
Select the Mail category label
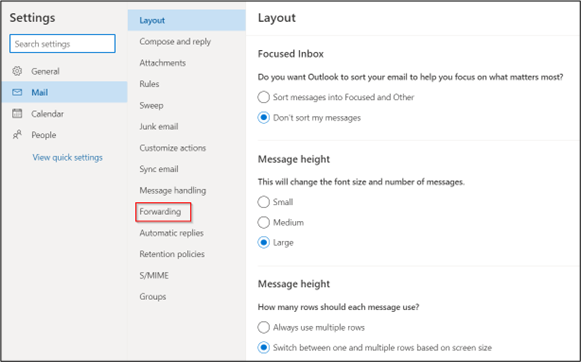click(x=39, y=92)
